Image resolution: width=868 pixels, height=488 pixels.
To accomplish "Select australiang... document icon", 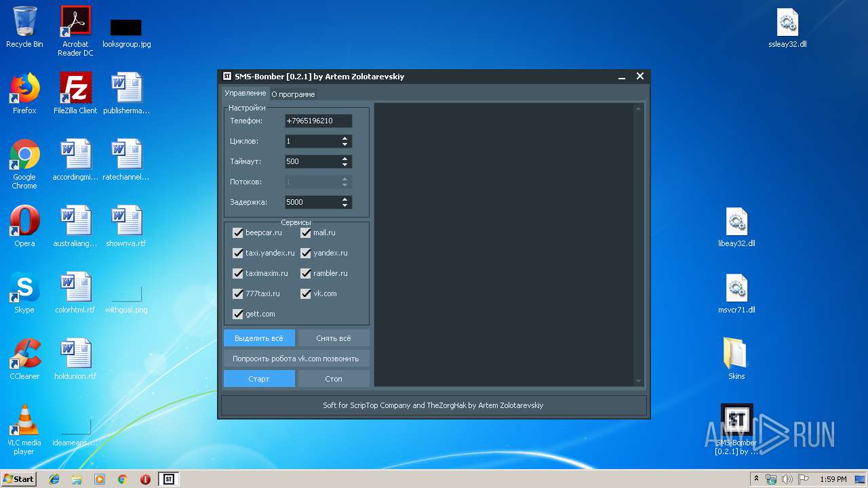I will click(75, 226).
